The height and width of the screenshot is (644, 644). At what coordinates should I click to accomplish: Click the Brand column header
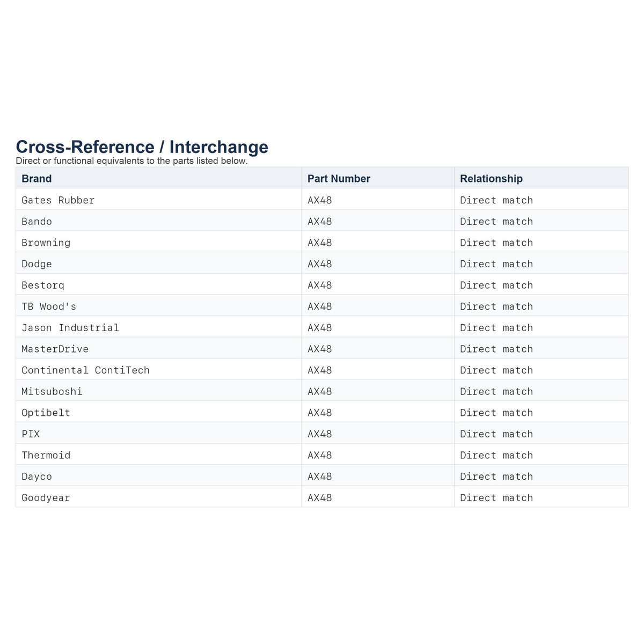(x=36, y=179)
